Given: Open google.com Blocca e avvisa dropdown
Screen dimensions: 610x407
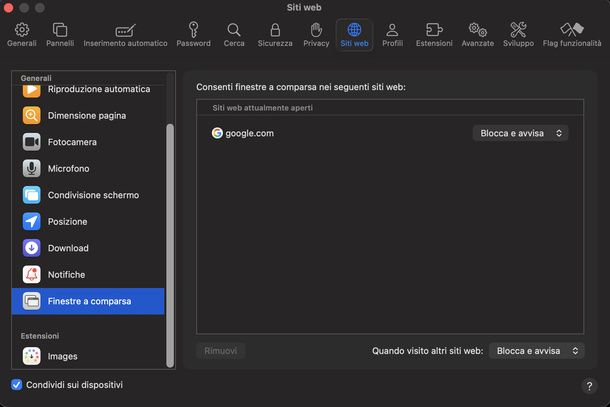Looking at the screenshot, I should click(520, 133).
